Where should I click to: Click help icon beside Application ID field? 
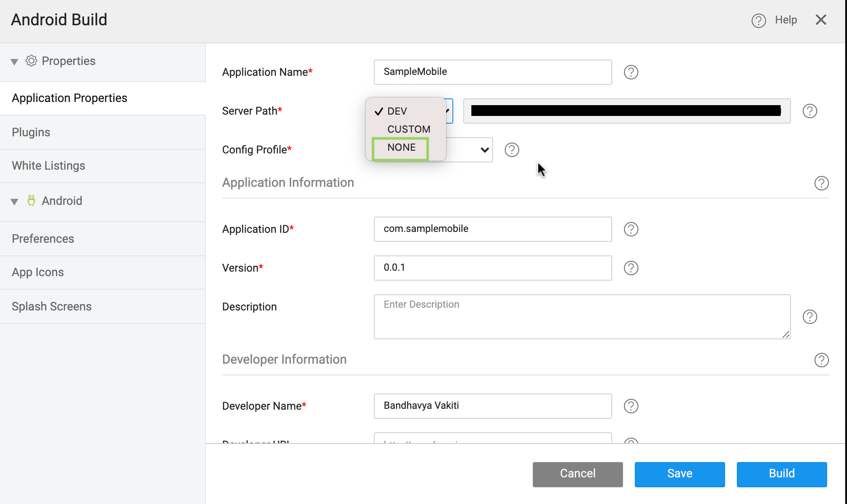tap(631, 229)
